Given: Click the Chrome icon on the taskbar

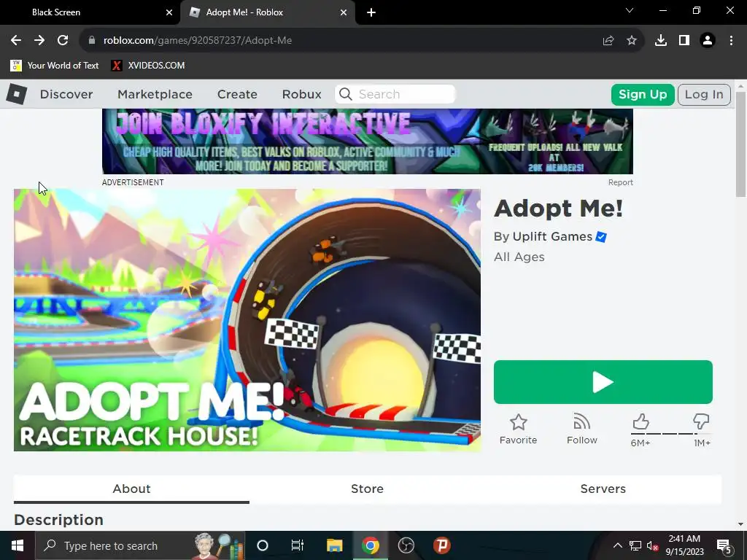Looking at the screenshot, I should 370,545.
